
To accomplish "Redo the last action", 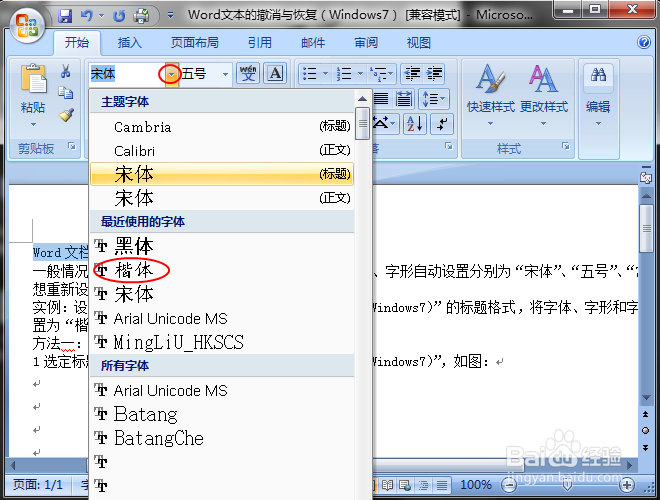I will point(120,16).
